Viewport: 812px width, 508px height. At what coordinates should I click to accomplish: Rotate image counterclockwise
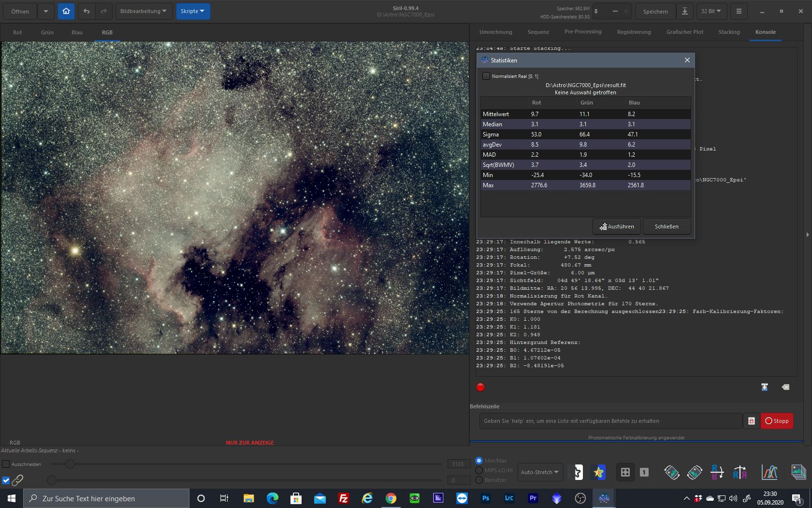click(x=672, y=472)
